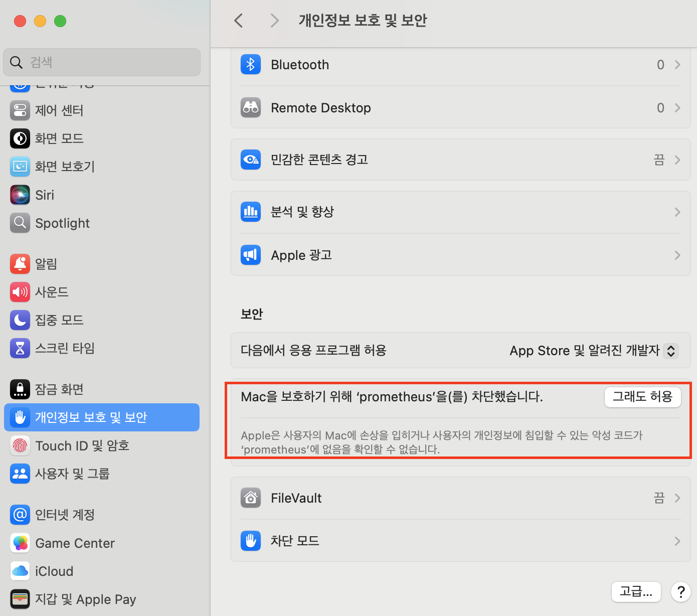The image size is (697, 616).
Task: Click the magnifier icon in search field
Action: (x=16, y=62)
